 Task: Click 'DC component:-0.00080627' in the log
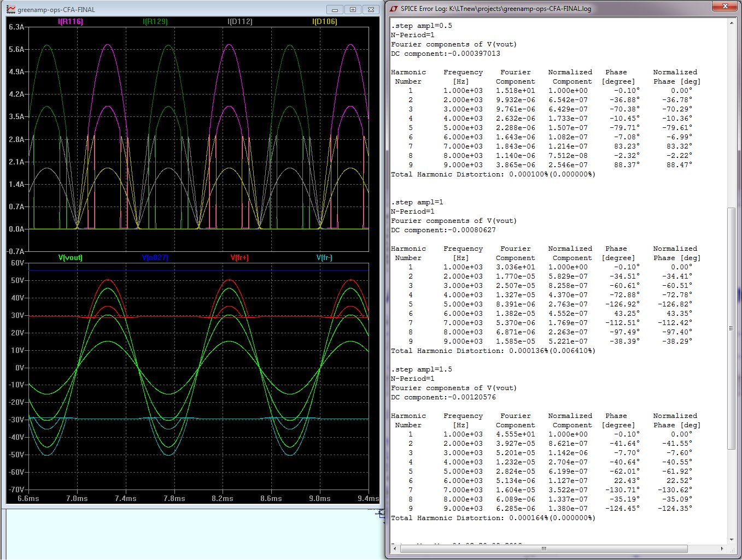[x=443, y=230]
